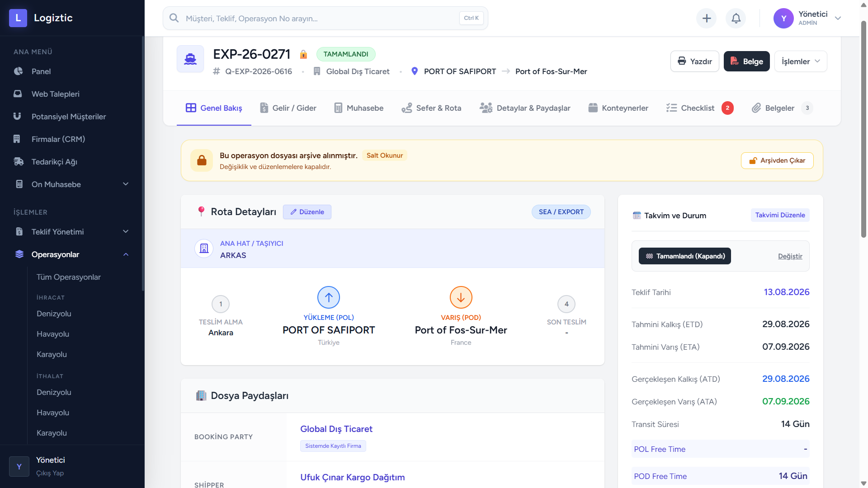
Task: Switch to Gelir / Gider tab
Action: click(288, 108)
